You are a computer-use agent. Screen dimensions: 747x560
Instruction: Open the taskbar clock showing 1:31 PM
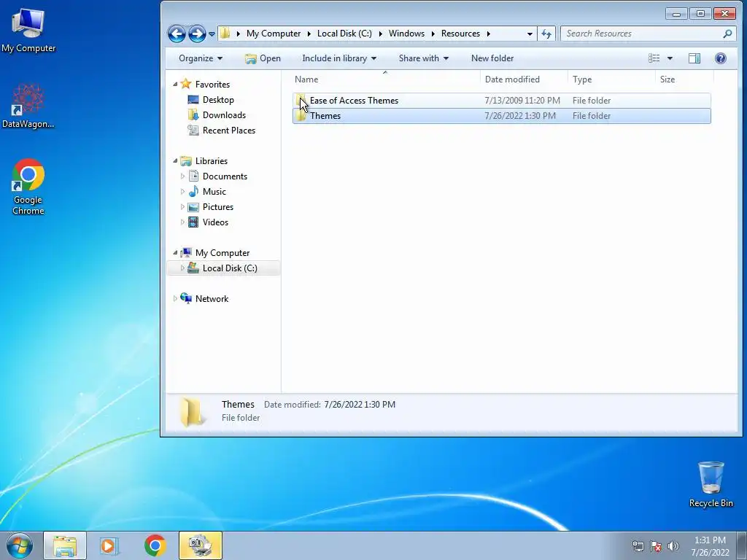pos(710,546)
